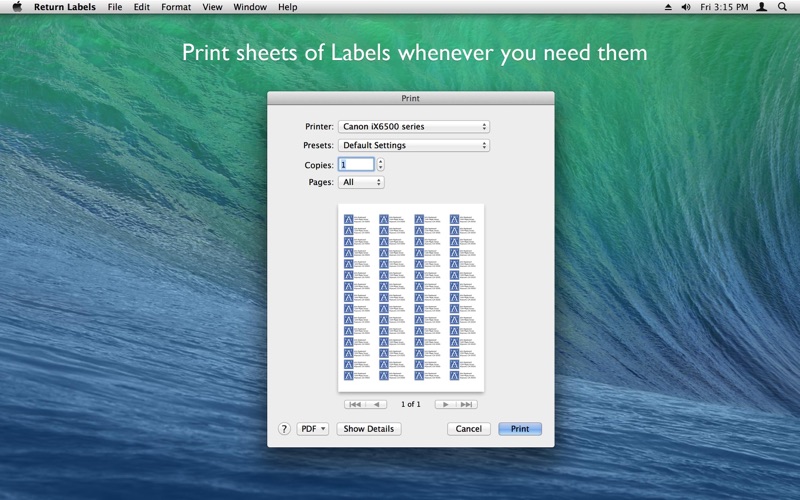Open the Format menu

pyautogui.click(x=176, y=7)
